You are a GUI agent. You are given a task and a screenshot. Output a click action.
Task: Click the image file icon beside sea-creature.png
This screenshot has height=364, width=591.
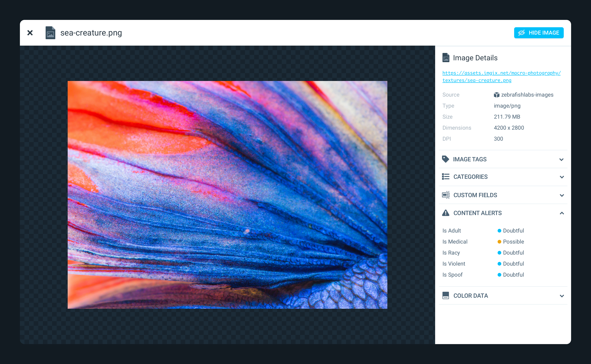51,33
